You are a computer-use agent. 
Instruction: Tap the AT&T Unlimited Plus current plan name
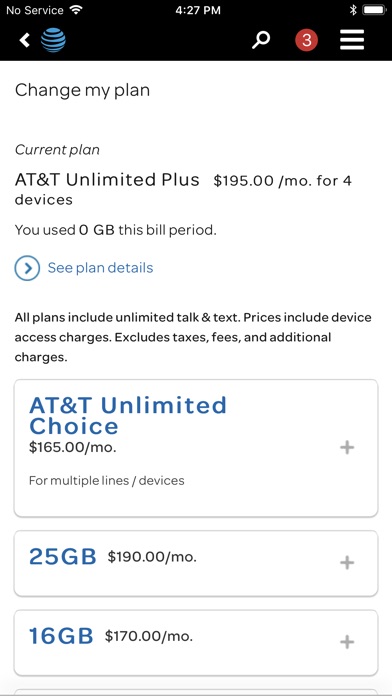(x=107, y=180)
